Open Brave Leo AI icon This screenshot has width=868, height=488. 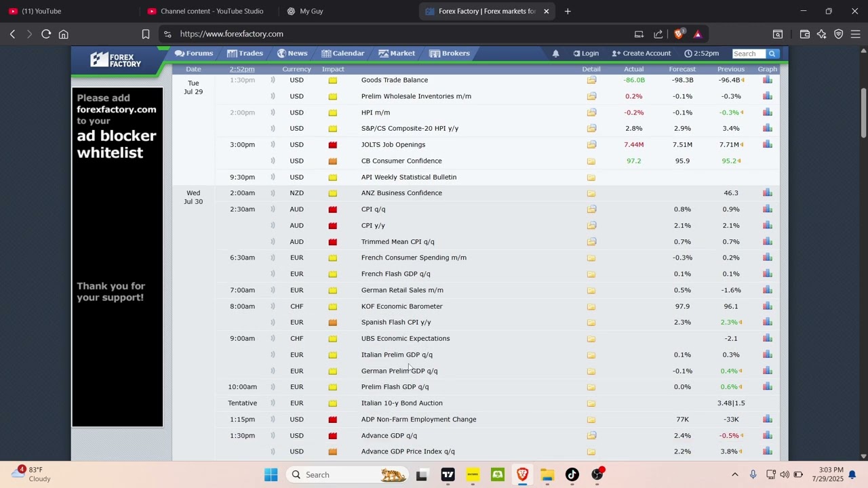822,34
